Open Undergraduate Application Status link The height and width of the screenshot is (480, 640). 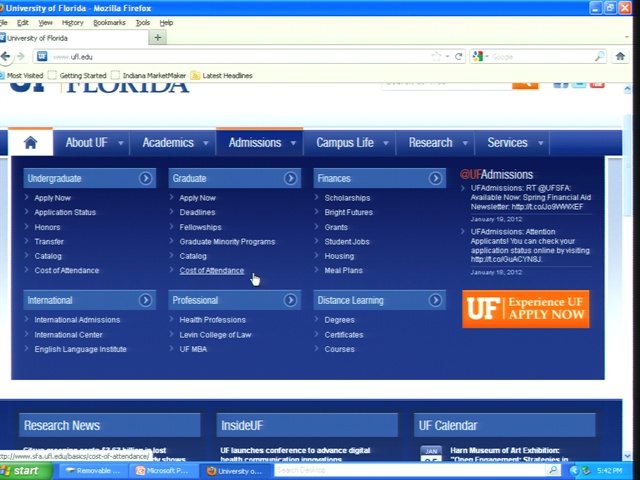[65, 212]
